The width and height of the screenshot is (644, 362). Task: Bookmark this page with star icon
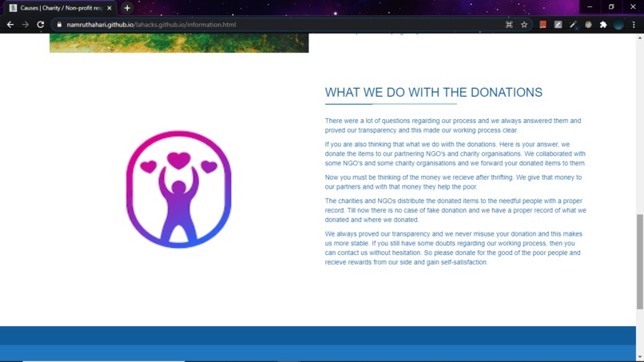pyautogui.click(x=524, y=25)
